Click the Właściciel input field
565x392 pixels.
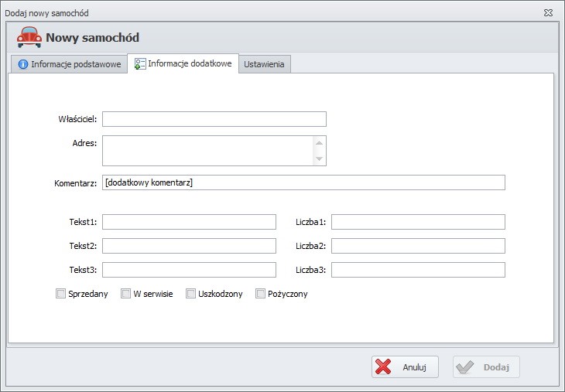pos(214,119)
